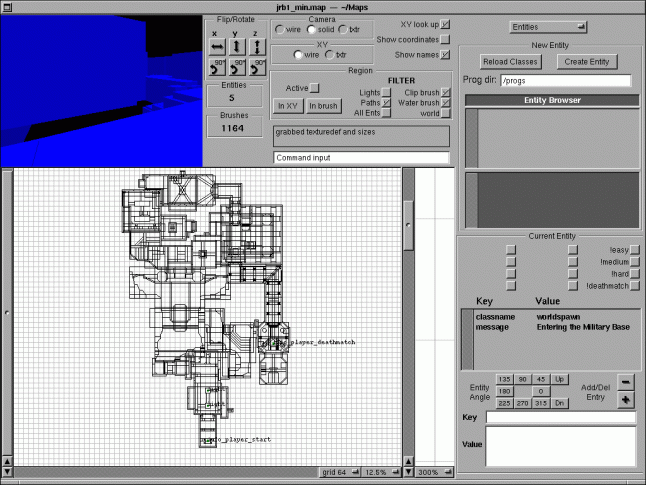This screenshot has width=646, height=485.
Task: Set entity angle to Dn
Action: click(559, 403)
